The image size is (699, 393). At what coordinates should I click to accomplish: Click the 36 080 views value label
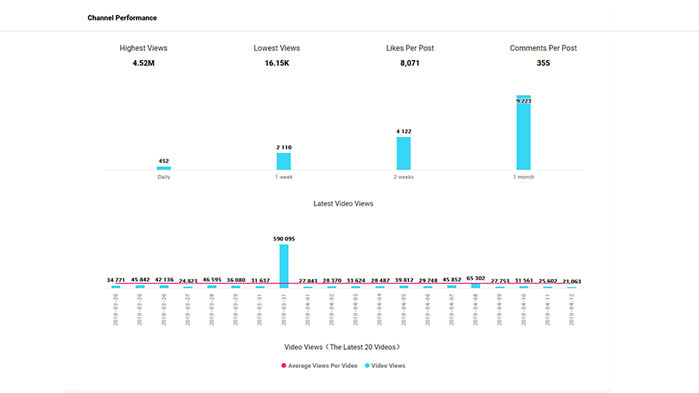click(x=236, y=280)
